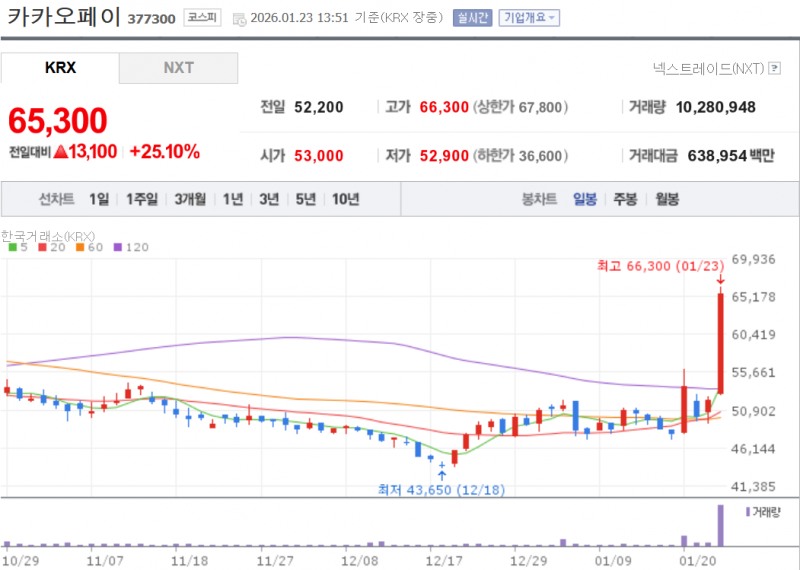Select the 3년 line chart period
Viewport: 800px width, 570px height.
point(269,199)
